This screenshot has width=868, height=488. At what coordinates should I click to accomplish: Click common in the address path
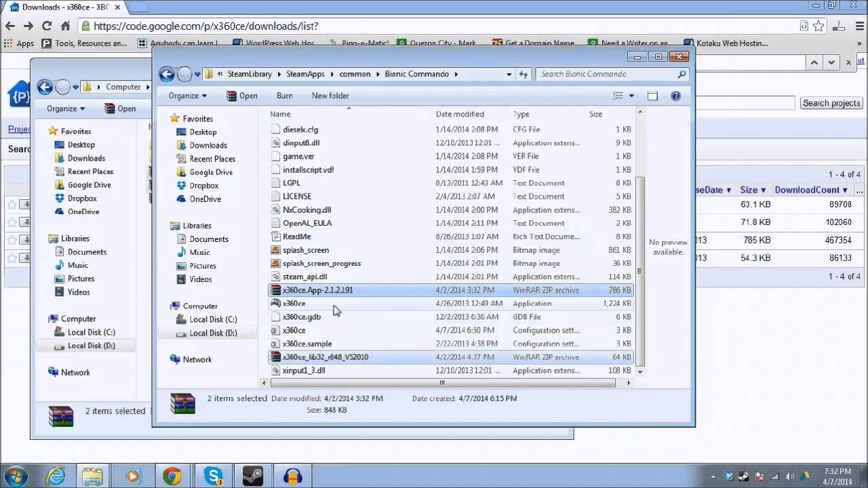coord(355,74)
